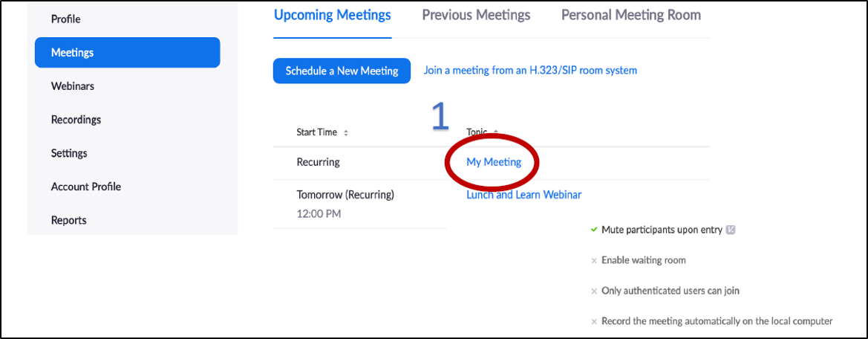Follow Join from H.323/SIP room system link
868x339 pixels.
pos(530,71)
